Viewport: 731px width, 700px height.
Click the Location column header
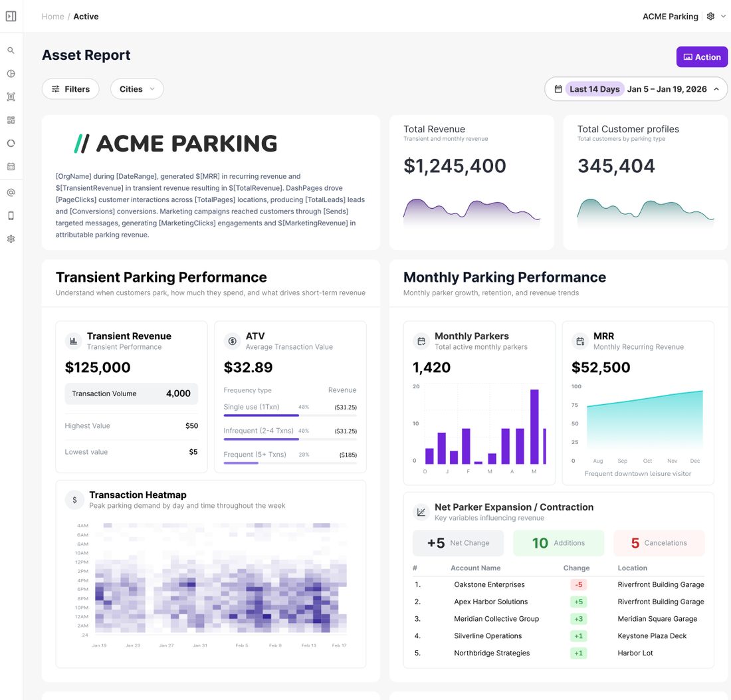632,568
